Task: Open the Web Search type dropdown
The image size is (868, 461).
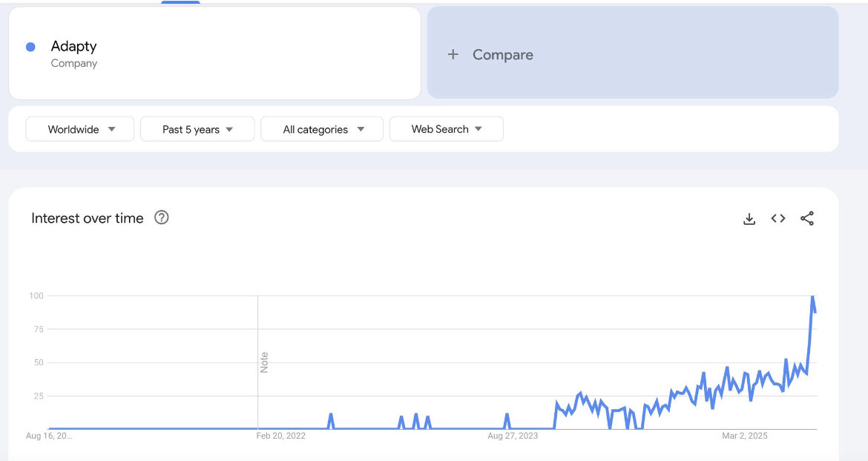Action: point(446,129)
